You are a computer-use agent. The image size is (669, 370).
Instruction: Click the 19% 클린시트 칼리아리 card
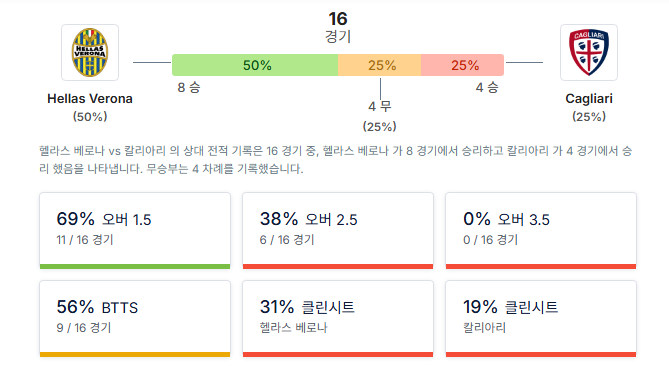tap(541, 318)
